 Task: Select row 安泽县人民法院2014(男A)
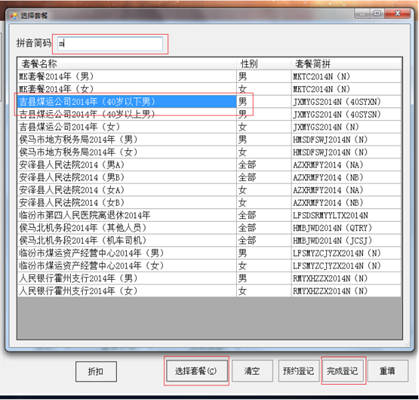coord(209,165)
